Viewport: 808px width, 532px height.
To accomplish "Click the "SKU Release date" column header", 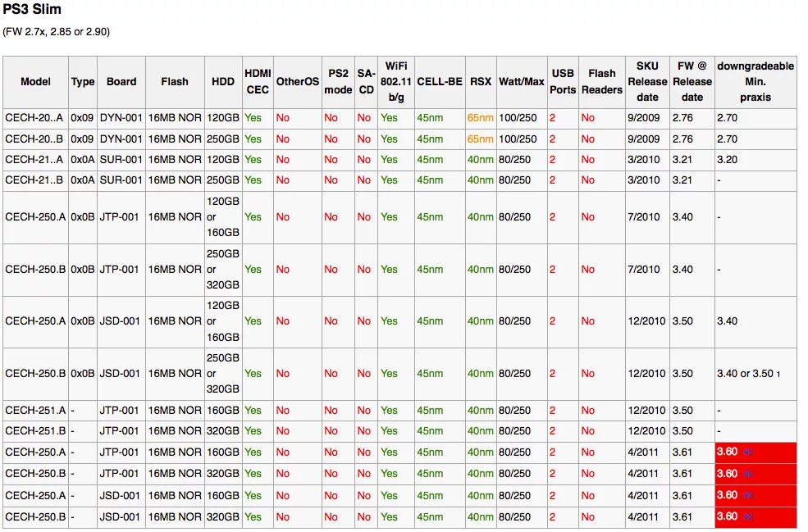I will (648, 81).
